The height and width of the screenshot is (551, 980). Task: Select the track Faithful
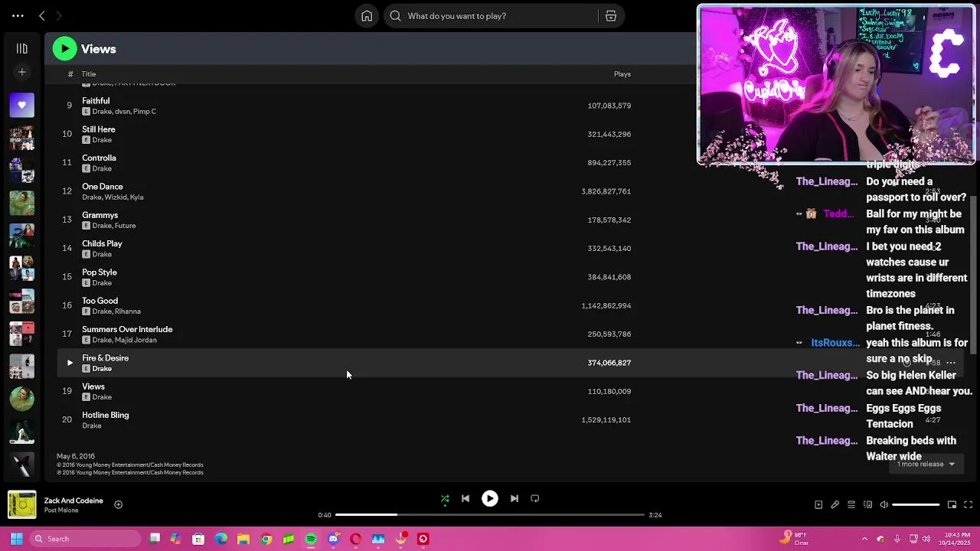coord(96,101)
